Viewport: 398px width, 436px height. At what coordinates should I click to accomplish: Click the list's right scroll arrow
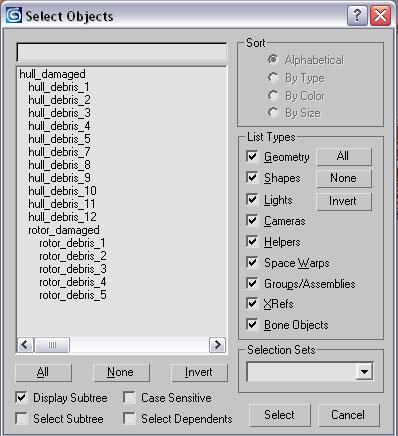point(217,345)
